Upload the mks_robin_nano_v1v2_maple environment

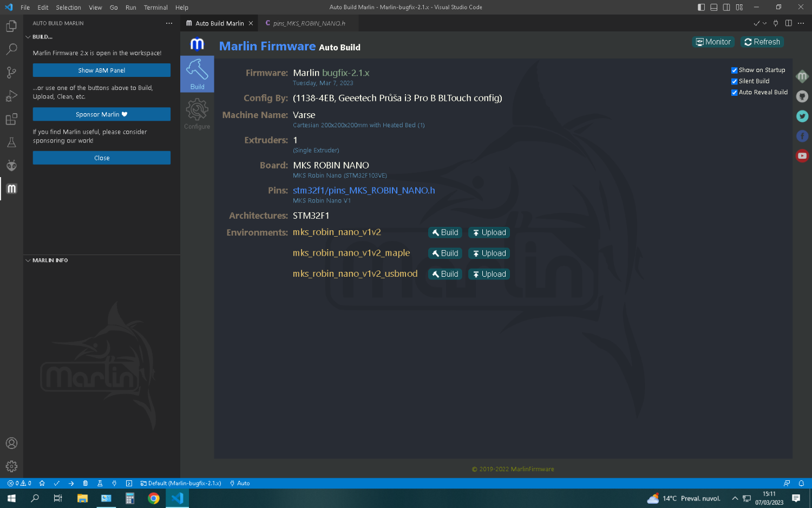pos(489,253)
